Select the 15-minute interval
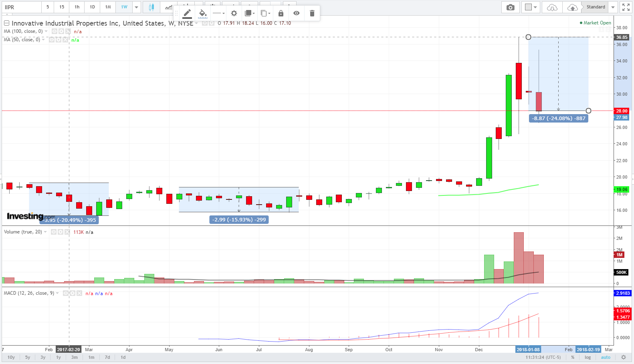Screen dimensions: 634x364 [62, 7]
